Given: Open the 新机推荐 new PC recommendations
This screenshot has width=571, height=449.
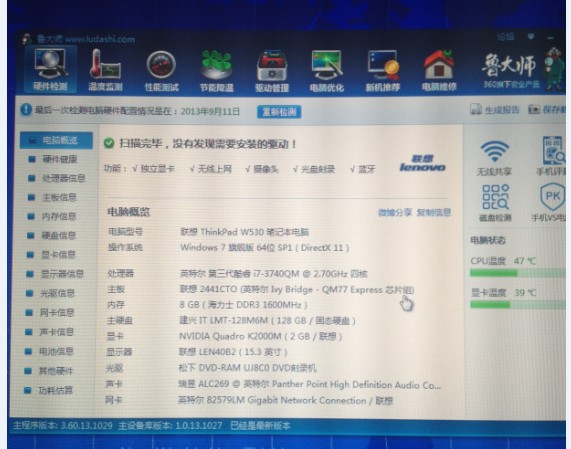Looking at the screenshot, I should [383, 71].
